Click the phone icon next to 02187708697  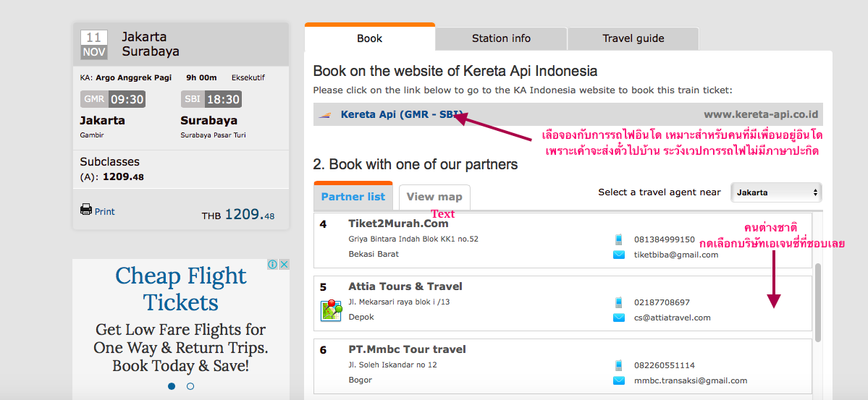pos(618,302)
